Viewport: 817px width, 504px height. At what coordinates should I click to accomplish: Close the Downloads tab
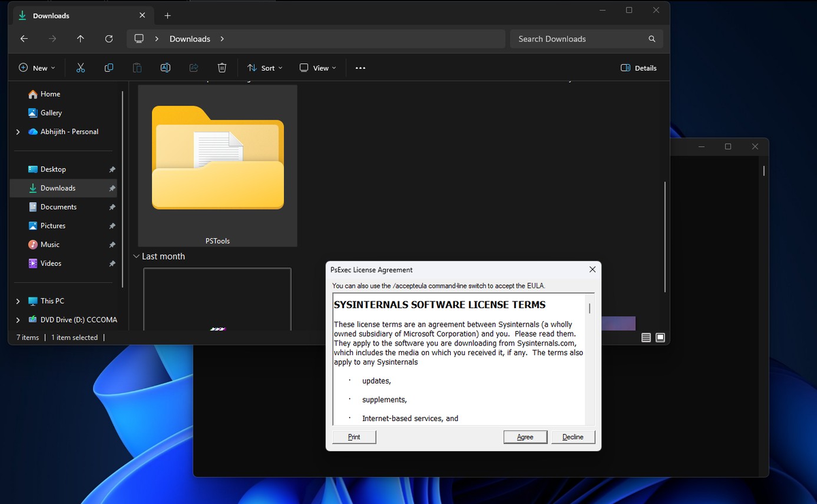[142, 15]
